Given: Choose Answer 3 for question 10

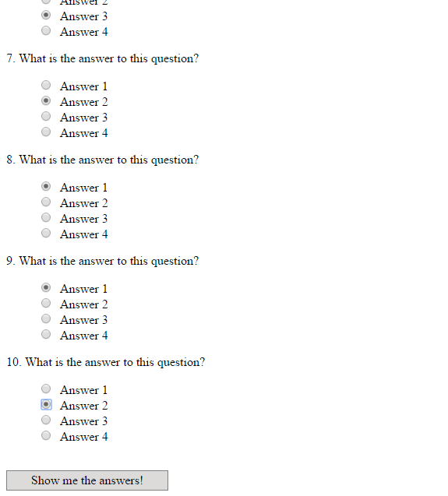Looking at the screenshot, I should 46,420.
